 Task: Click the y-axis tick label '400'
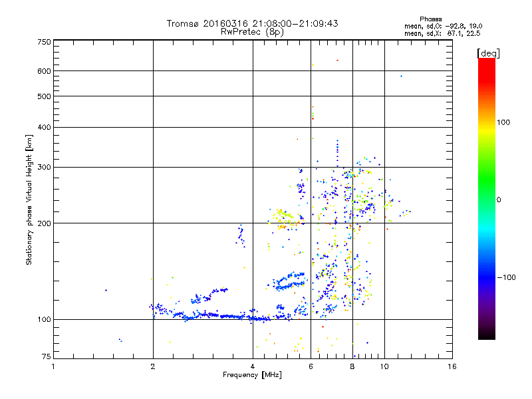(44, 128)
